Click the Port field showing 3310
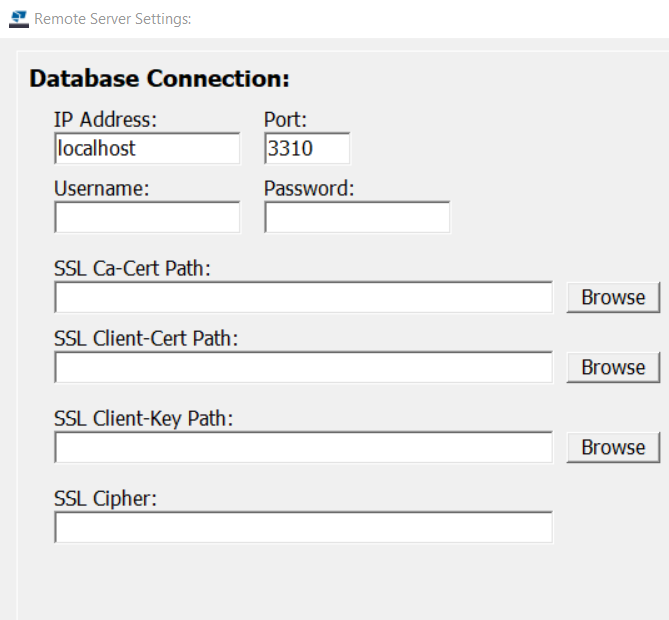Viewport: 669px width, 620px height. (307, 149)
